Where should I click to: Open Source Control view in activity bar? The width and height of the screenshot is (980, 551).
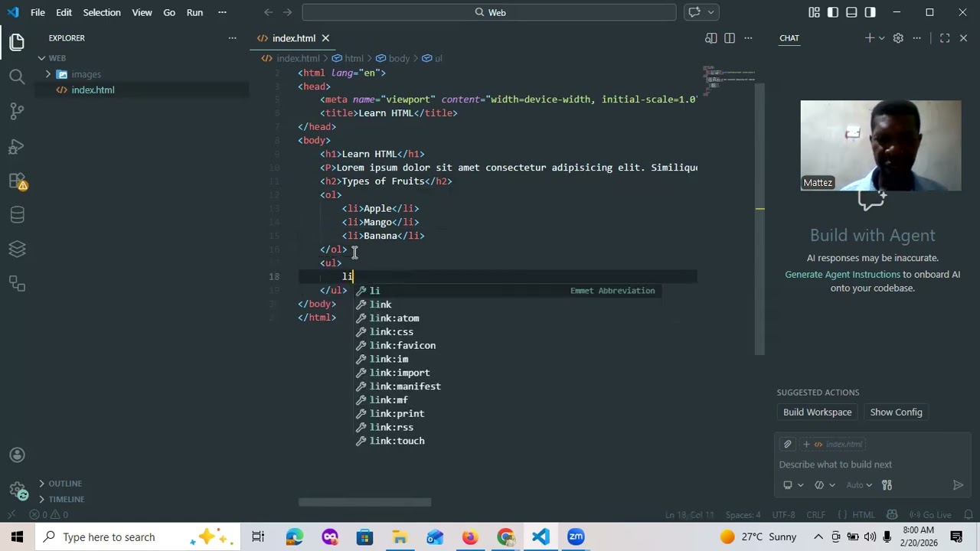17,111
